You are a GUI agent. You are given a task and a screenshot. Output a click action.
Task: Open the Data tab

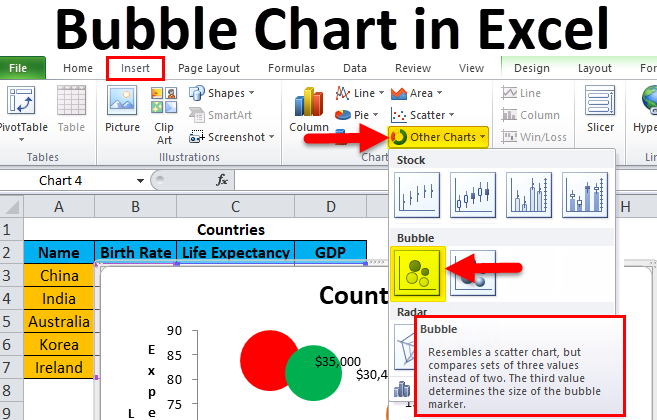tap(355, 68)
